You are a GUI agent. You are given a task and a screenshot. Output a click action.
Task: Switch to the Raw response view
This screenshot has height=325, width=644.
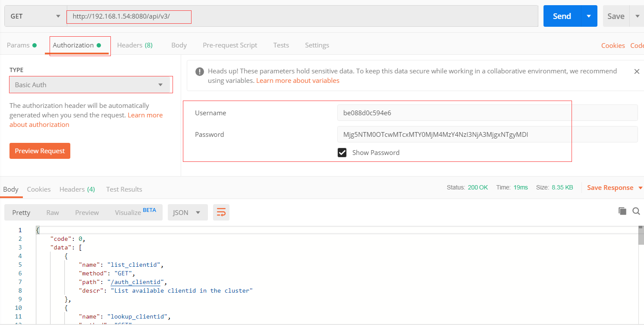[x=53, y=212]
